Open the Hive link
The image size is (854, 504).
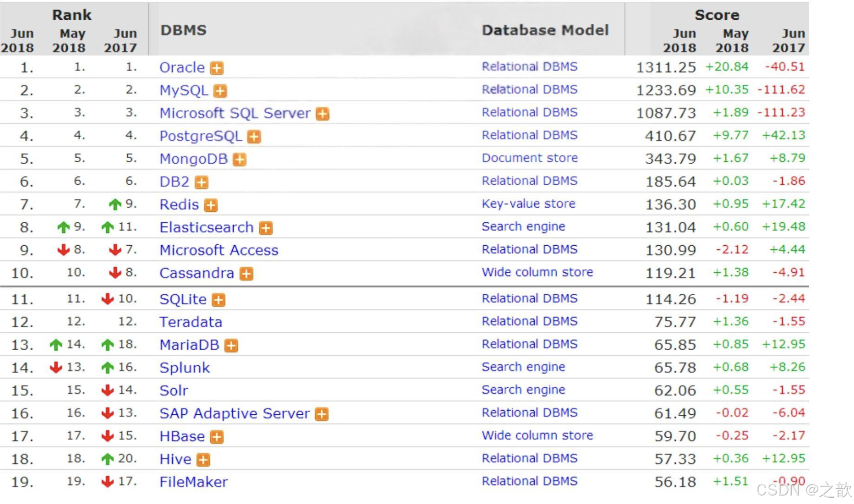(175, 460)
